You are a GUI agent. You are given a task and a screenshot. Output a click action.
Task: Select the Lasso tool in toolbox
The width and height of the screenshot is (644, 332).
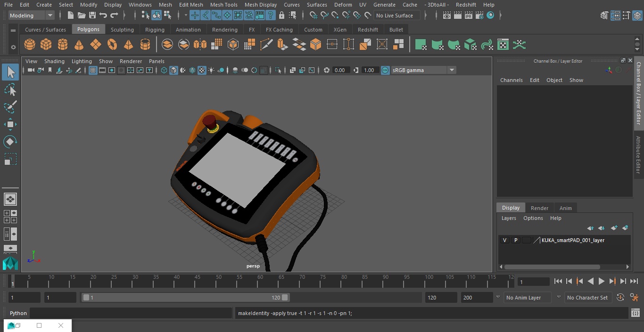pyautogui.click(x=10, y=89)
